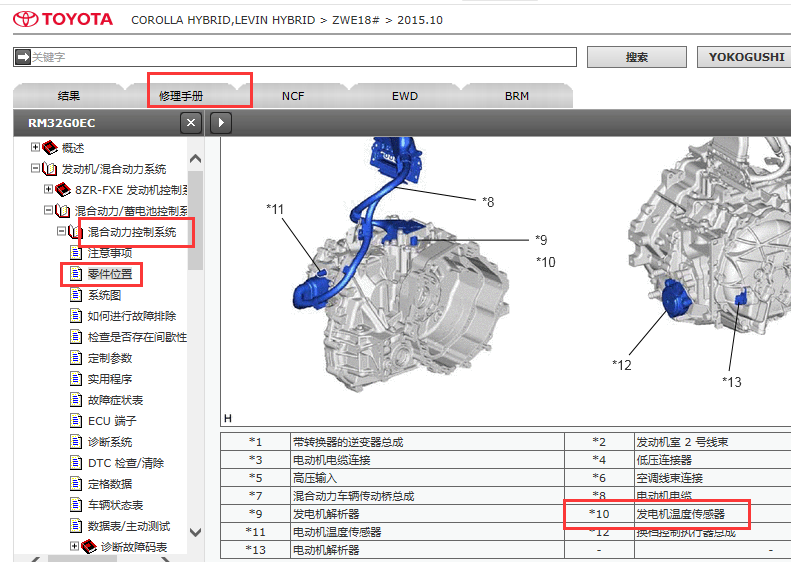791x562 pixels.
Task: Open the 数据表/主动测试 document
Action: point(129,526)
